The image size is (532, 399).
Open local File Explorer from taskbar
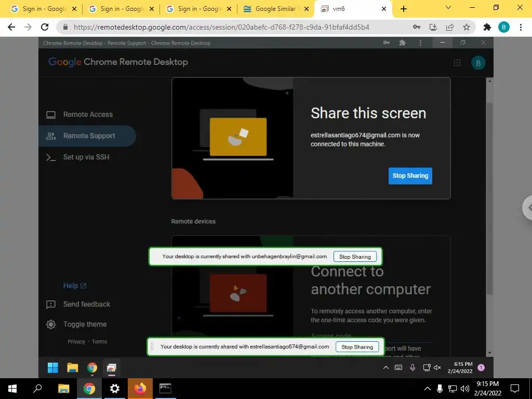point(63,389)
